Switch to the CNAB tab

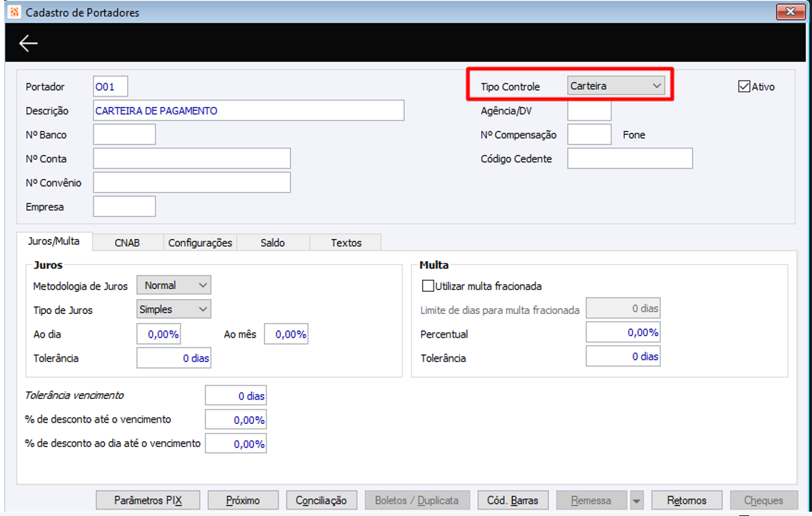[127, 243]
